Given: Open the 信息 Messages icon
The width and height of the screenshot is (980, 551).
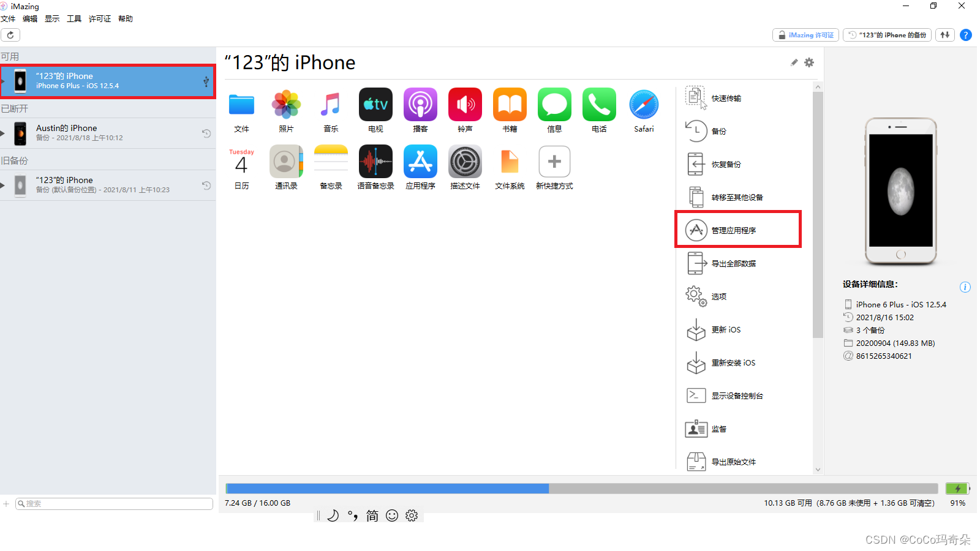Looking at the screenshot, I should coord(554,105).
